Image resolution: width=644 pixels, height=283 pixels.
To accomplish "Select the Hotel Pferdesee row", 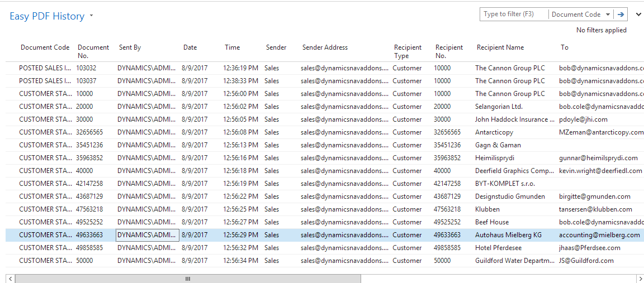I will [499, 248].
